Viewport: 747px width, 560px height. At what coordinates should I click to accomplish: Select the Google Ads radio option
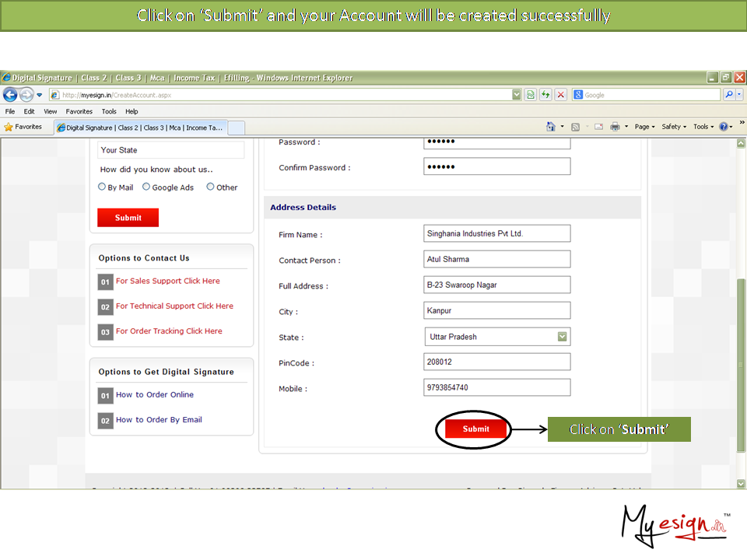[x=146, y=187]
